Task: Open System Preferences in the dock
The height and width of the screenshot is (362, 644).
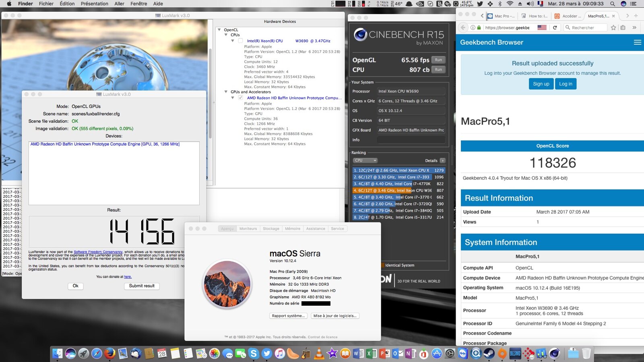Action: coord(450,354)
